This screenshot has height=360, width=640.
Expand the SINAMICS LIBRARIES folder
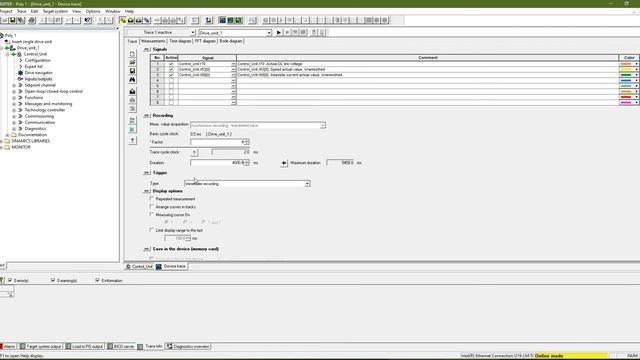[2, 141]
